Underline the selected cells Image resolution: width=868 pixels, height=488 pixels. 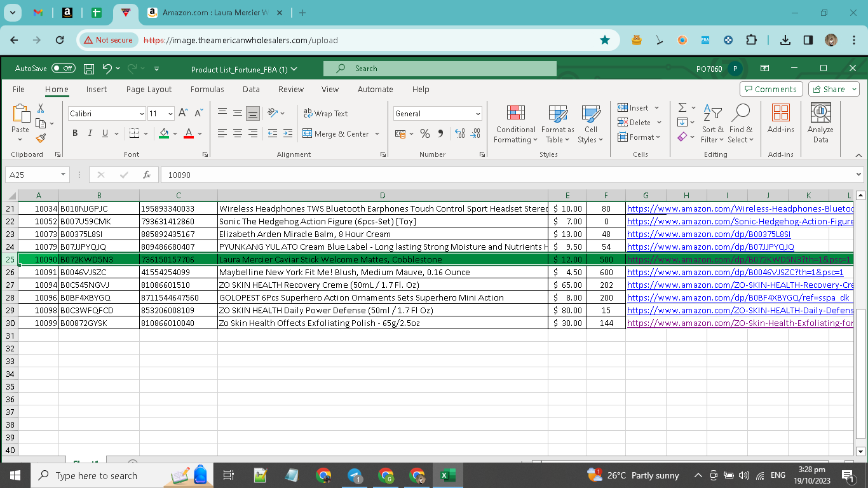(x=105, y=133)
